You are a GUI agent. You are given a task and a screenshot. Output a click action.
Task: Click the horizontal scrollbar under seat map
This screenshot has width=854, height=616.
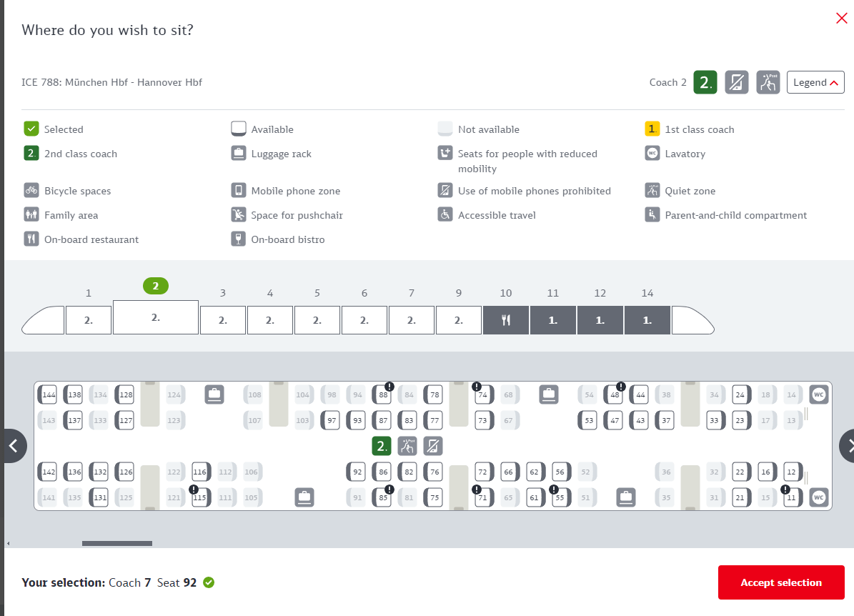pos(117,543)
